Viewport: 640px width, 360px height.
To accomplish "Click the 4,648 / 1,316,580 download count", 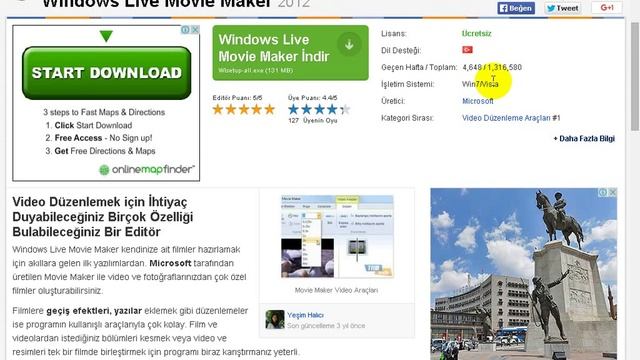I will click(492, 67).
